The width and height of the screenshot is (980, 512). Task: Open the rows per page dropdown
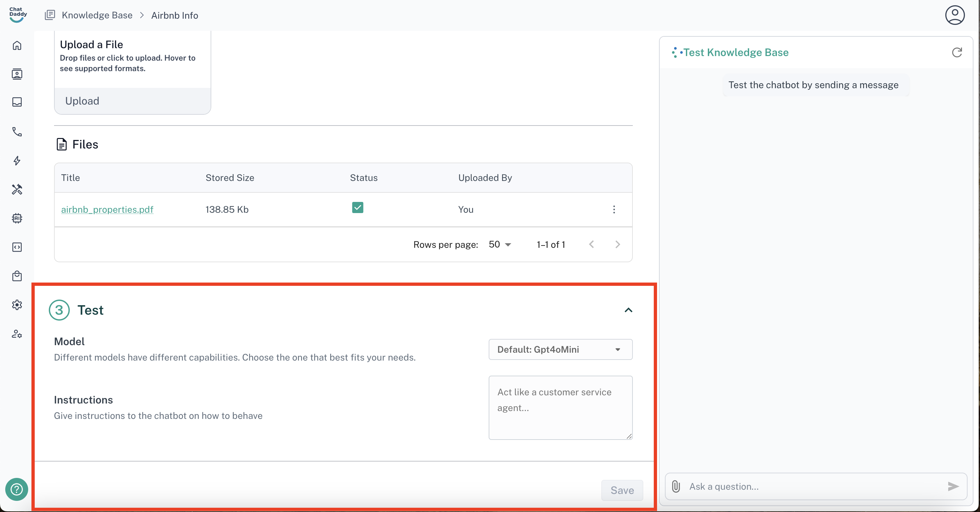click(x=499, y=245)
